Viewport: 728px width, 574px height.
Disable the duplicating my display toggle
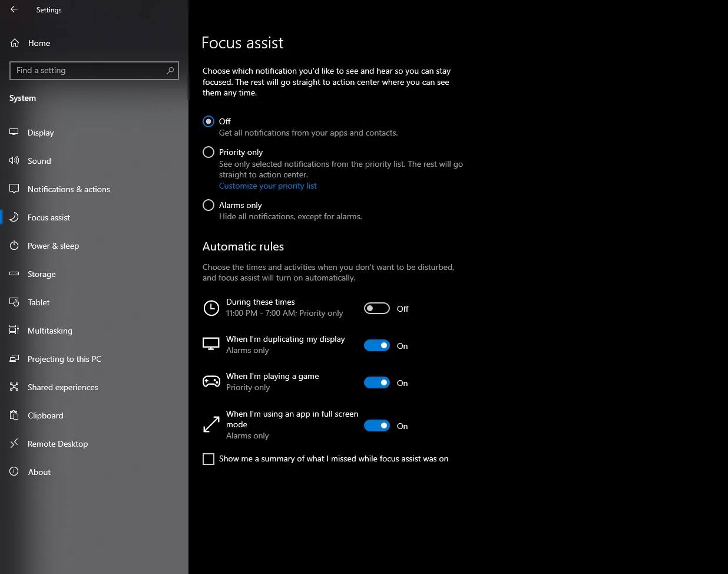coord(377,345)
